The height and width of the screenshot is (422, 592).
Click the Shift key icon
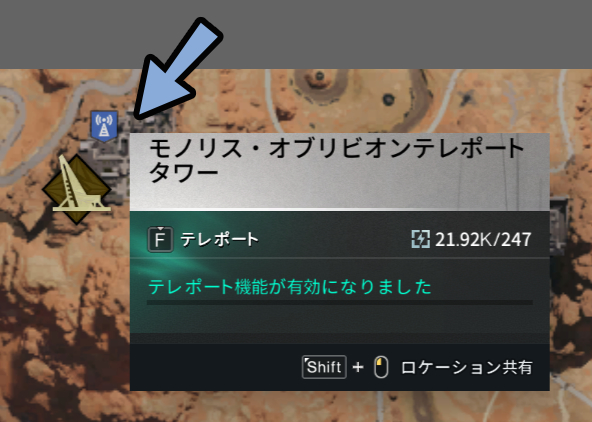pos(324,367)
